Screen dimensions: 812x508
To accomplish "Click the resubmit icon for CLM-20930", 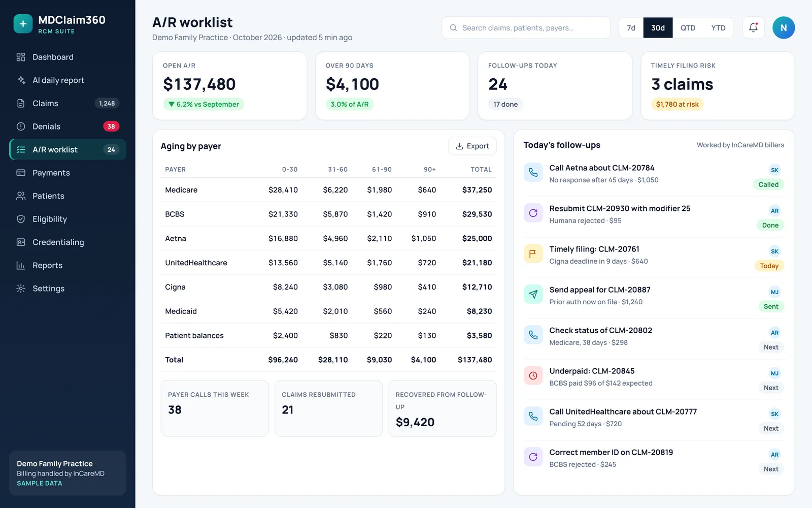I will [x=533, y=213].
